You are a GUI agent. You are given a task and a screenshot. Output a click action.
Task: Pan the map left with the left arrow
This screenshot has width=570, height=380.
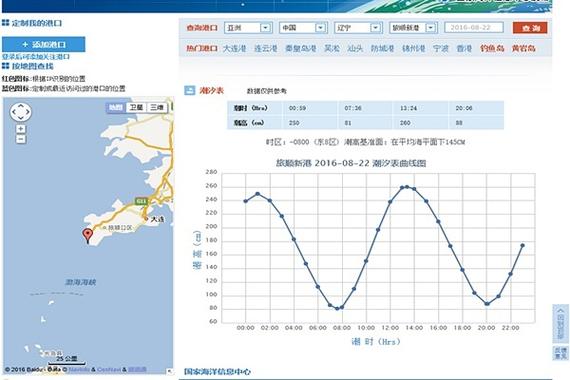[13, 112]
